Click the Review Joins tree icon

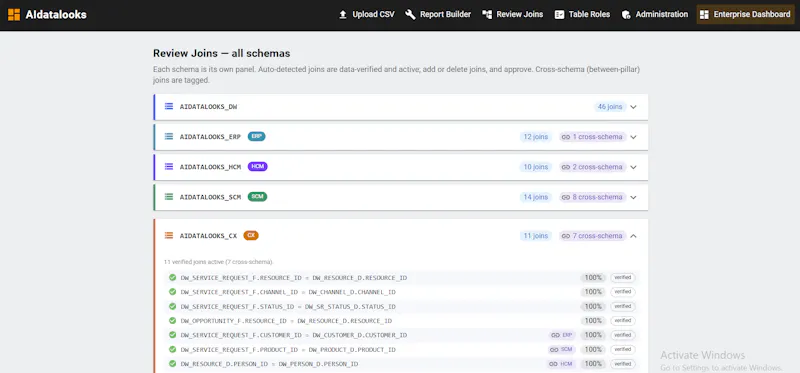tap(487, 15)
